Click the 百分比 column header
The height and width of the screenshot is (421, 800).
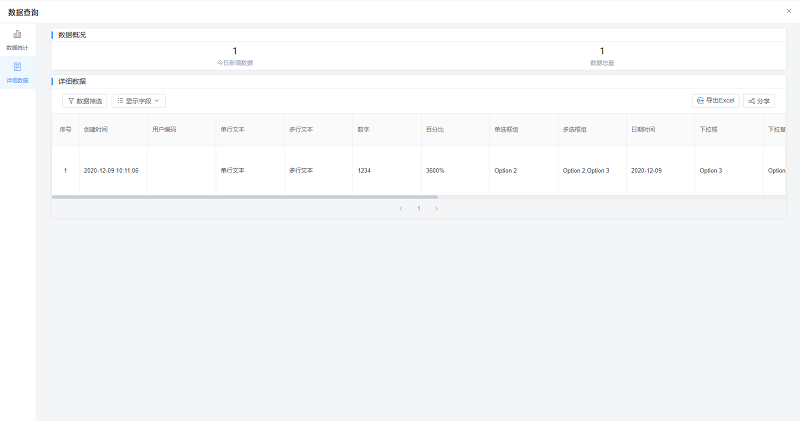point(435,130)
